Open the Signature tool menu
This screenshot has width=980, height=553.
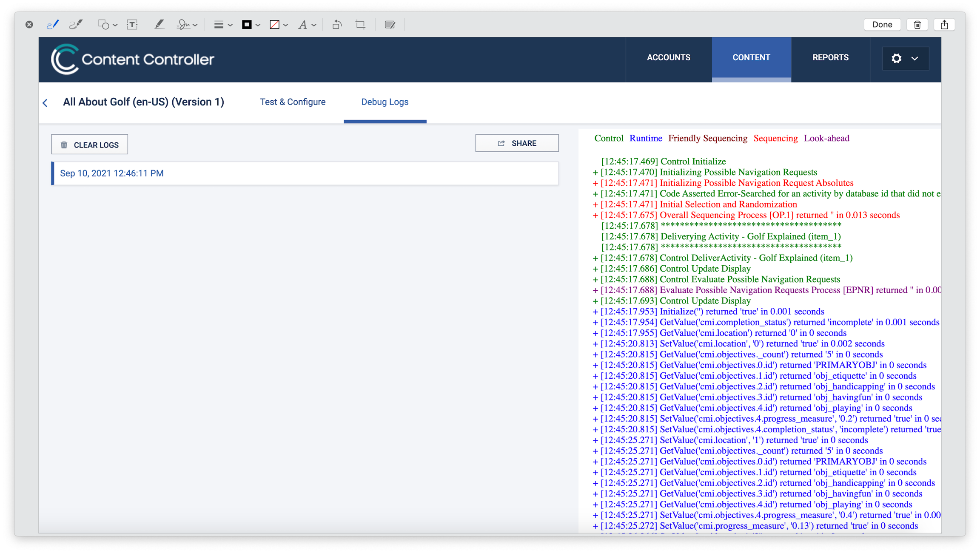[187, 25]
